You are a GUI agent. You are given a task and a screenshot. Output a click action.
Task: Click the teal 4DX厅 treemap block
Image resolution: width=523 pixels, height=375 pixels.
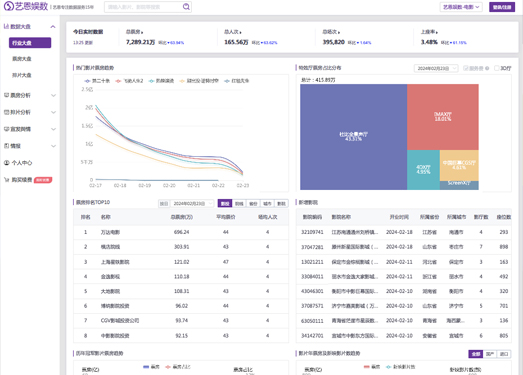pos(423,170)
